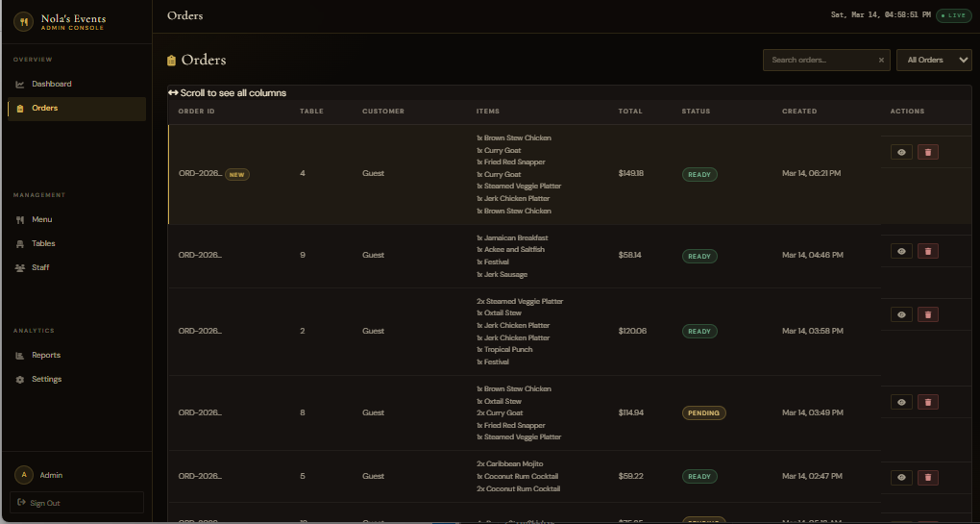
Task: Click the Orders heading clipboard icon
Action: [171, 61]
